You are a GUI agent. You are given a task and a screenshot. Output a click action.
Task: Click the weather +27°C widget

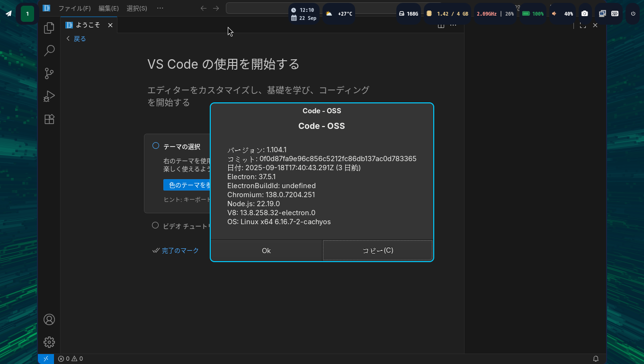(339, 14)
